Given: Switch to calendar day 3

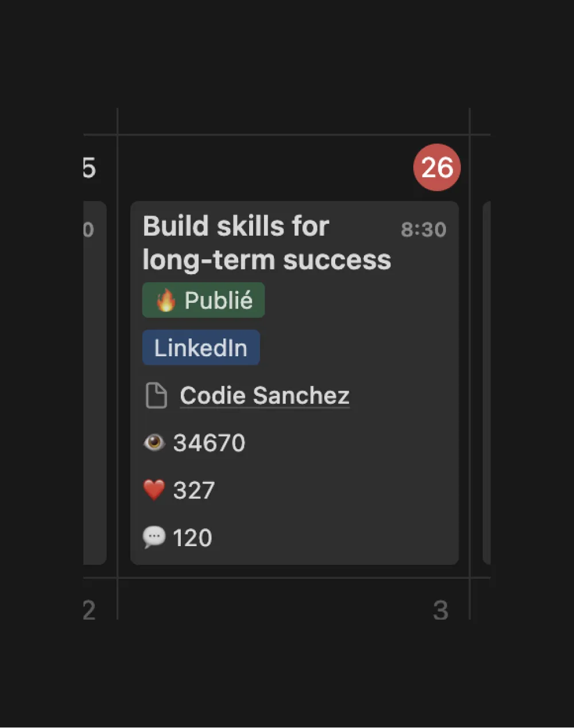Looking at the screenshot, I should [442, 610].
